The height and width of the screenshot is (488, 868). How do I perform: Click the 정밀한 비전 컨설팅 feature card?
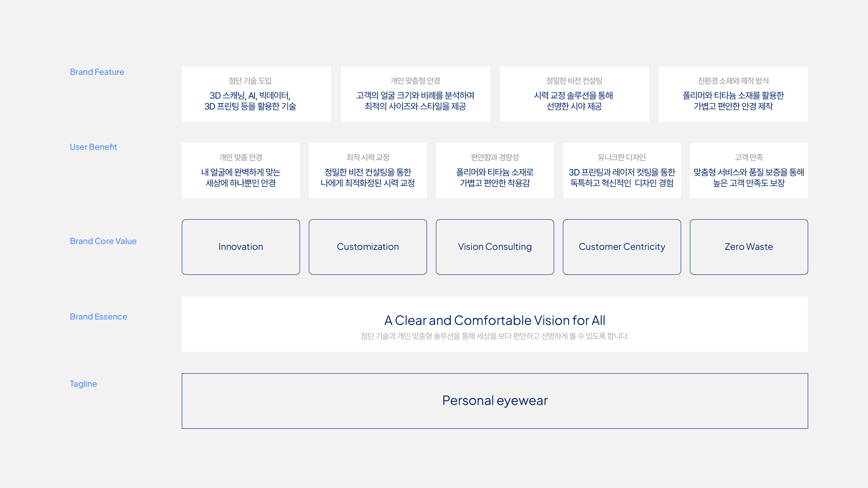574,94
